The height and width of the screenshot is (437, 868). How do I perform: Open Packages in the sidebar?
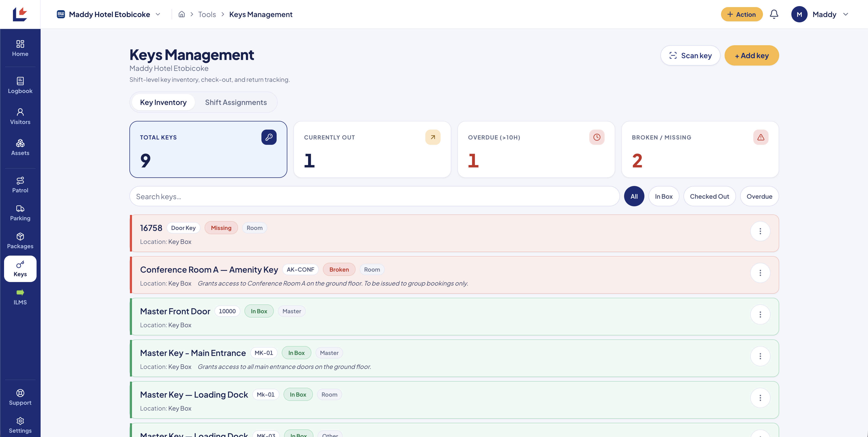click(20, 241)
